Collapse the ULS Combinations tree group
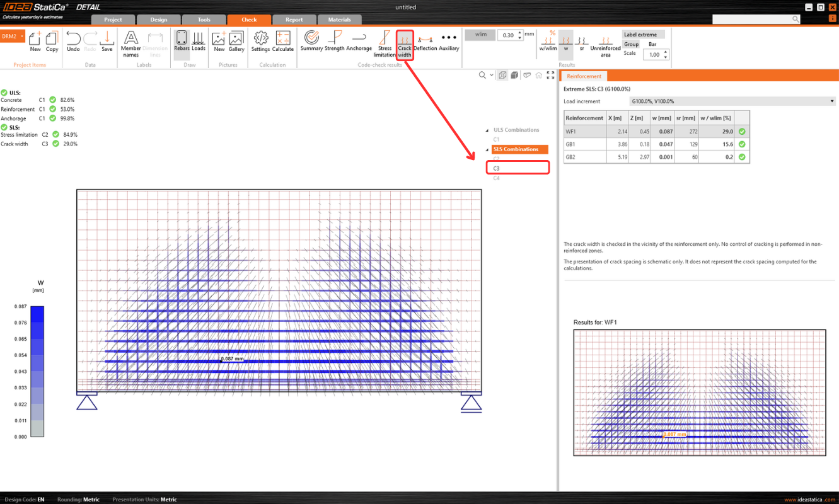839x504 pixels. tap(487, 130)
